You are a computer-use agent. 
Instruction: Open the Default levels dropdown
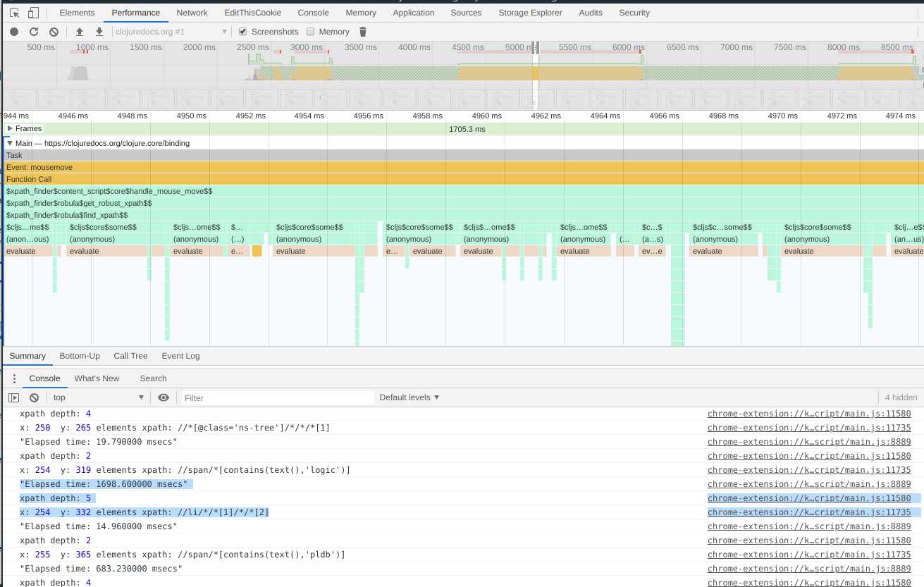409,397
